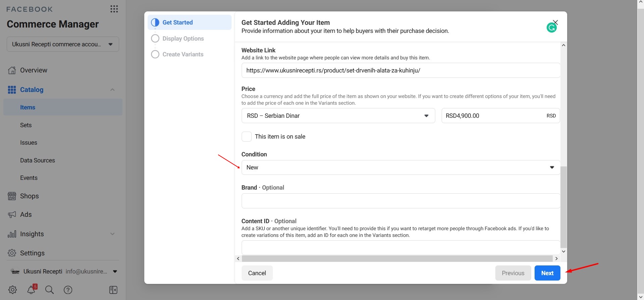The height and width of the screenshot is (300, 644).
Task: Open notifications bell icon with badge
Action: tap(32, 290)
